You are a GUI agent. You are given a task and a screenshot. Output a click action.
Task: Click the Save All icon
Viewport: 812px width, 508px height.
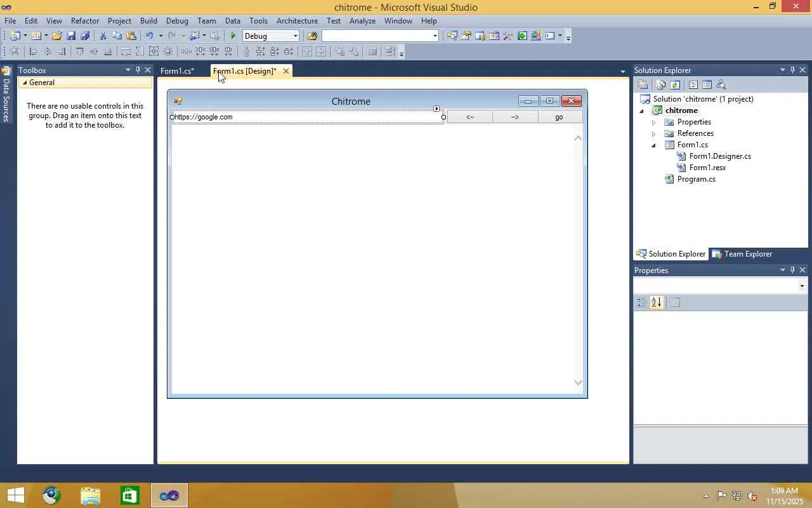pos(85,36)
